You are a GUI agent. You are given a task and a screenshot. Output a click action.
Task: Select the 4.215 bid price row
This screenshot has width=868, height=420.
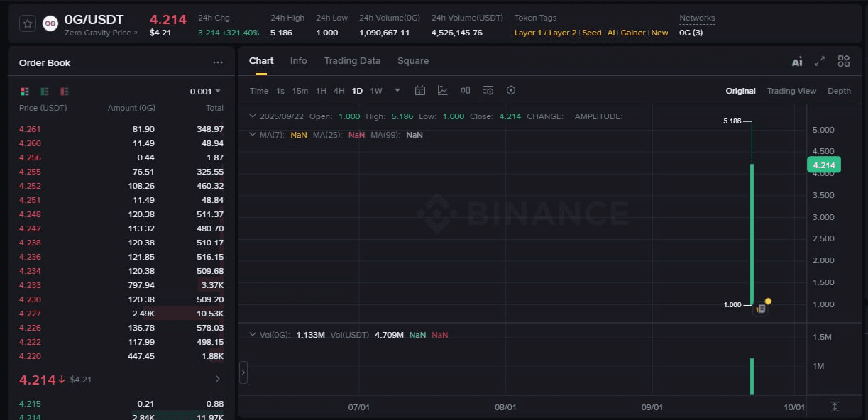click(121, 404)
